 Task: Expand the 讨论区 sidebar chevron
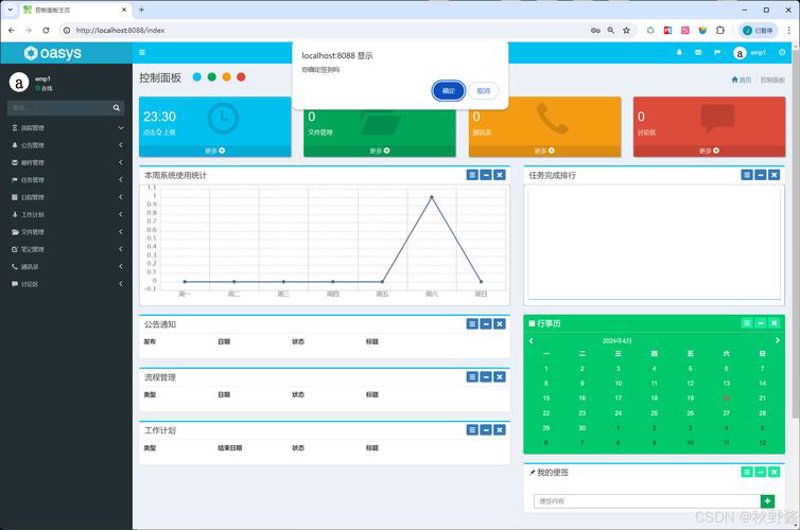pyautogui.click(x=120, y=284)
